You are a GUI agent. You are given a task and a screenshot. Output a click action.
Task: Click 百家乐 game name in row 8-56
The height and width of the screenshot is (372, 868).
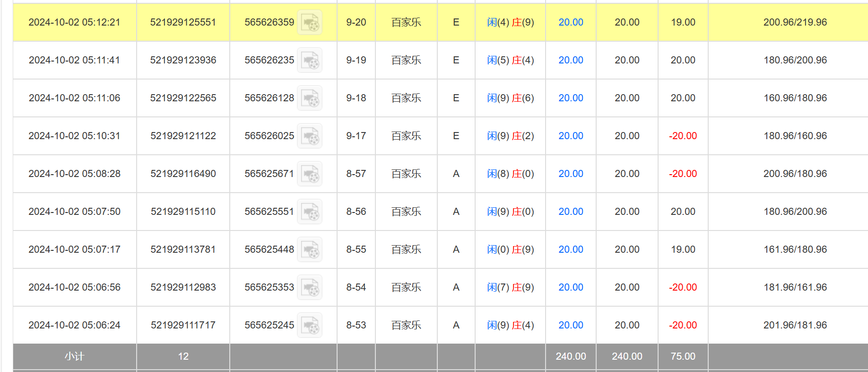(406, 212)
